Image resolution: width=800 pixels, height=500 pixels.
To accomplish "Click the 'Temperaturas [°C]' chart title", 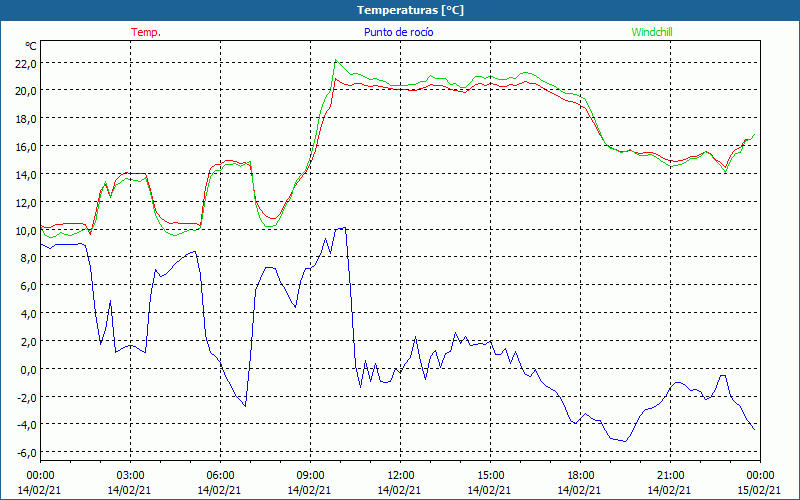I will coord(410,10).
